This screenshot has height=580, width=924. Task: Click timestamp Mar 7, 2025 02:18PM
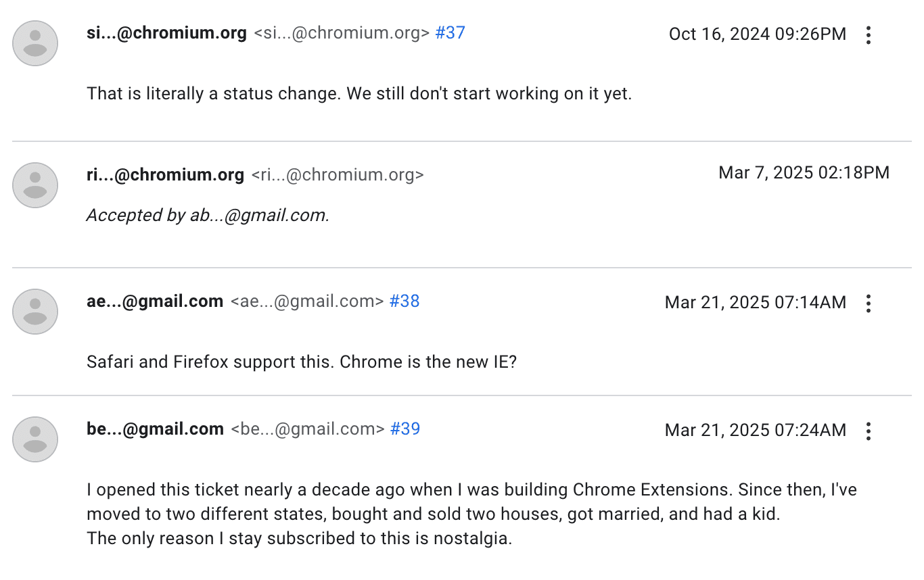tap(804, 173)
